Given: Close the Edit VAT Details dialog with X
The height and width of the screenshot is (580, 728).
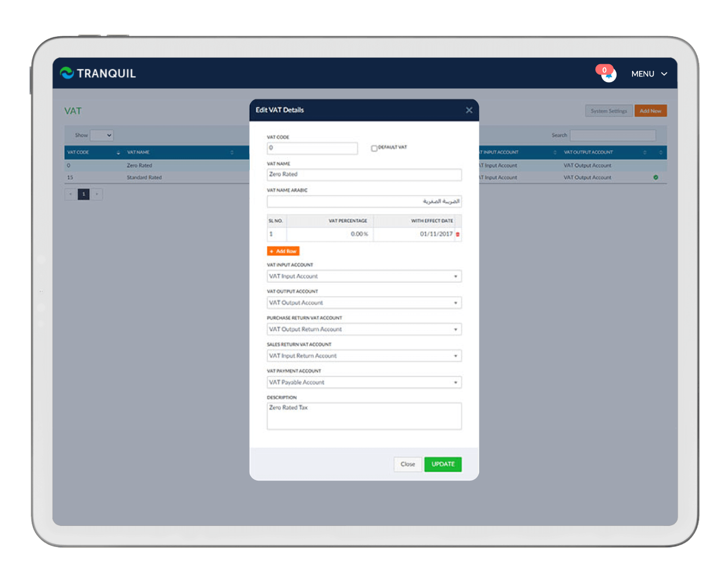Looking at the screenshot, I should pyautogui.click(x=469, y=110).
